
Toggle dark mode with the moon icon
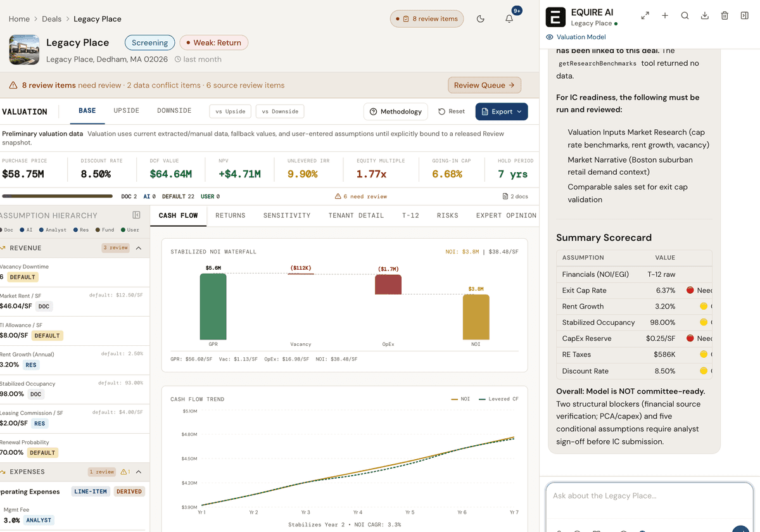pyautogui.click(x=480, y=19)
